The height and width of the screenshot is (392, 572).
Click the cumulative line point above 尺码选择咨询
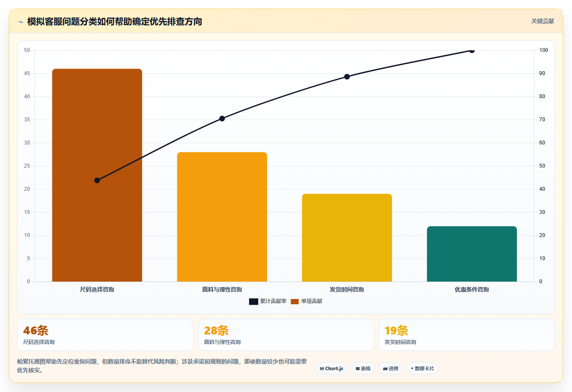pyautogui.click(x=97, y=180)
